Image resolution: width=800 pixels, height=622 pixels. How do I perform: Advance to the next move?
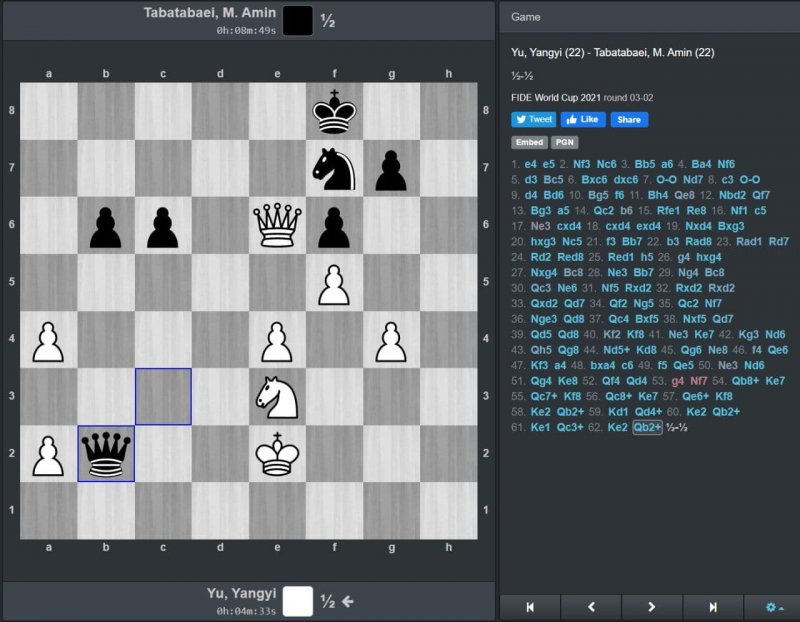651,606
